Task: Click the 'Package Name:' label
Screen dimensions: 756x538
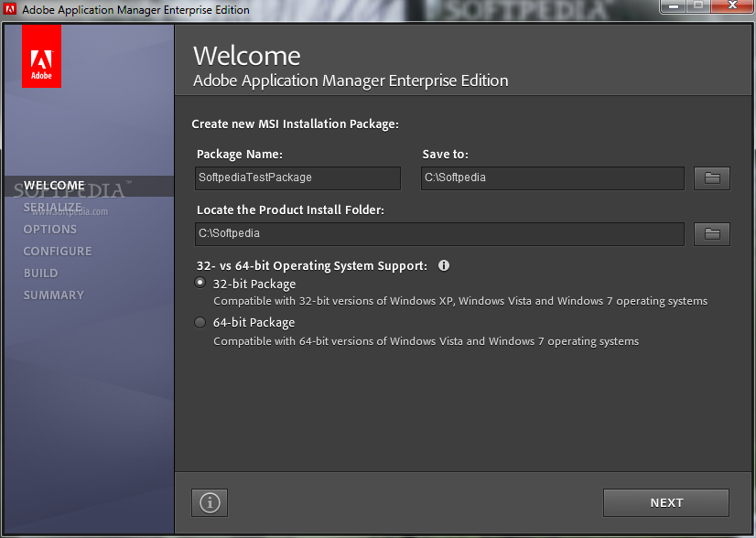Action: [x=240, y=155]
